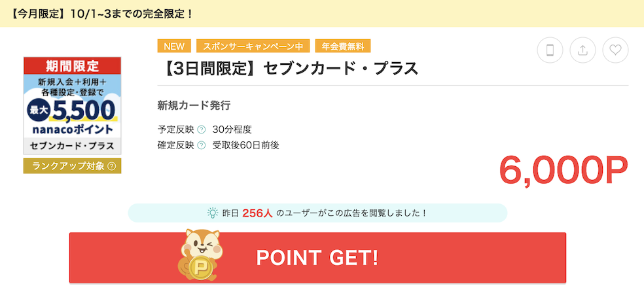This screenshot has width=644, height=299.
Task: Click the squirrel mascot coin icon
Action: (x=200, y=255)
